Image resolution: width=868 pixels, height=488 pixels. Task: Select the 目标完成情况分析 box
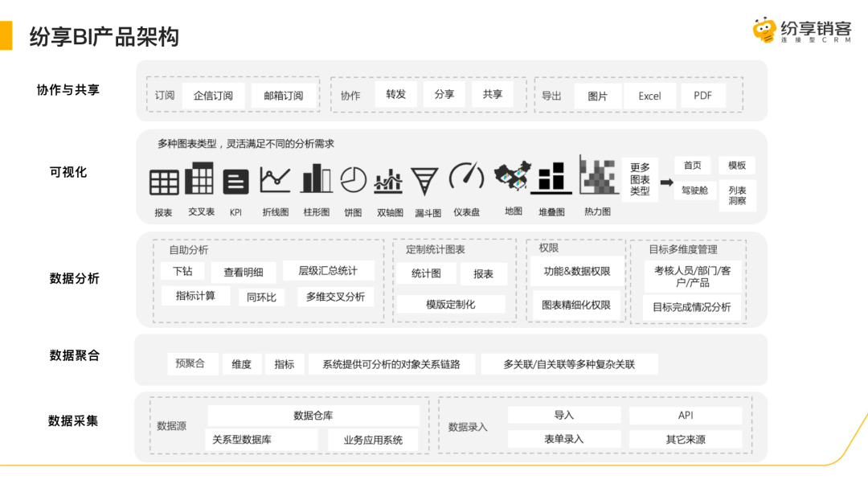click(x=692, y=307)
